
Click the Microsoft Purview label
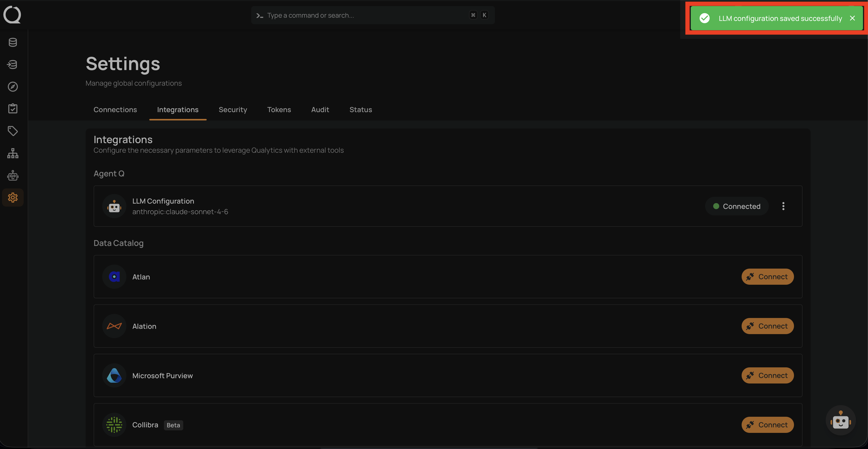[163, 375]
